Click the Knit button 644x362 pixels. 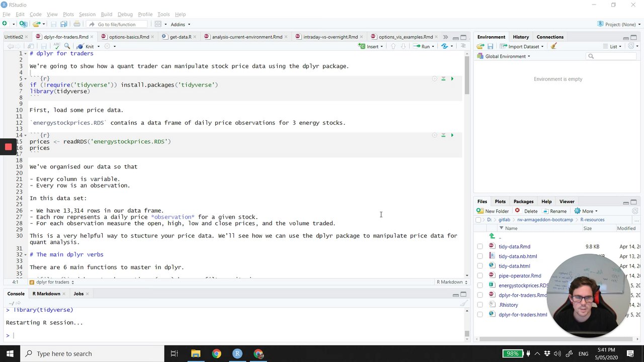click(86, 46)
